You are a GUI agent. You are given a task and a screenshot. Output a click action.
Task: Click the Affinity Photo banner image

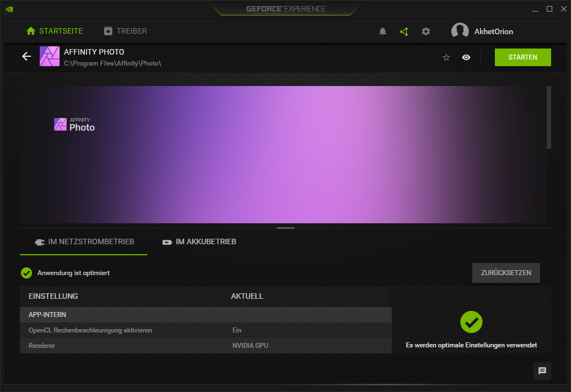283,155
